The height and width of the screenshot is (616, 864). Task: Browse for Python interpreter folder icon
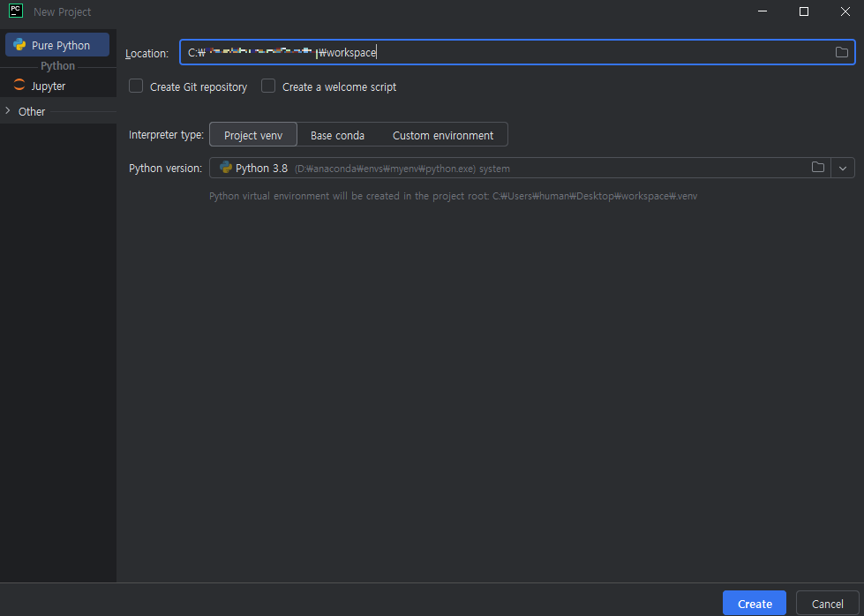coord(818,168)
